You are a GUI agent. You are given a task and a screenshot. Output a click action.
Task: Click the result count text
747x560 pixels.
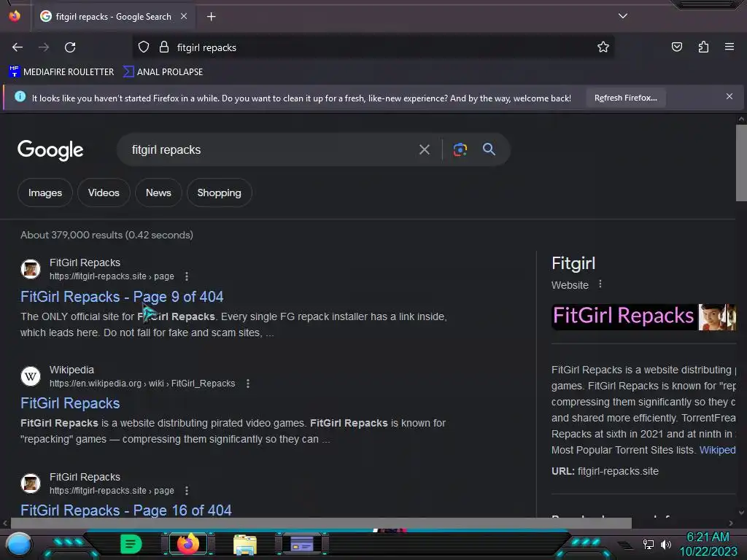point(107,235)
